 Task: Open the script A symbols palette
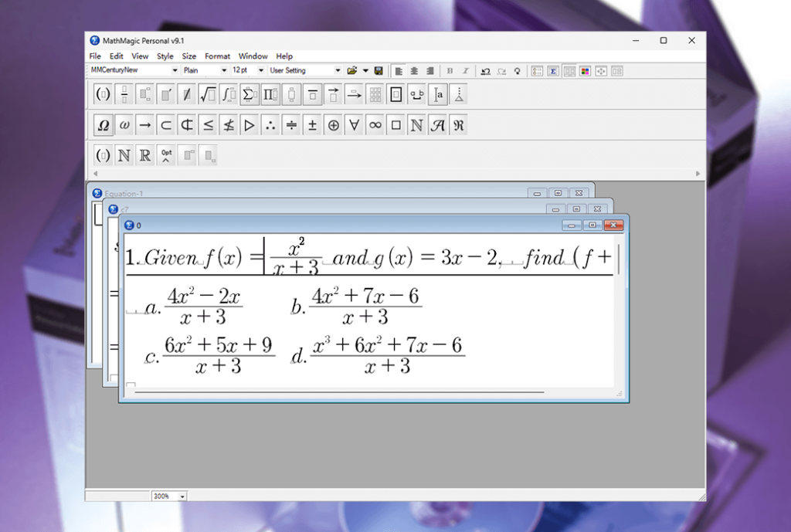tap(438, 125)
